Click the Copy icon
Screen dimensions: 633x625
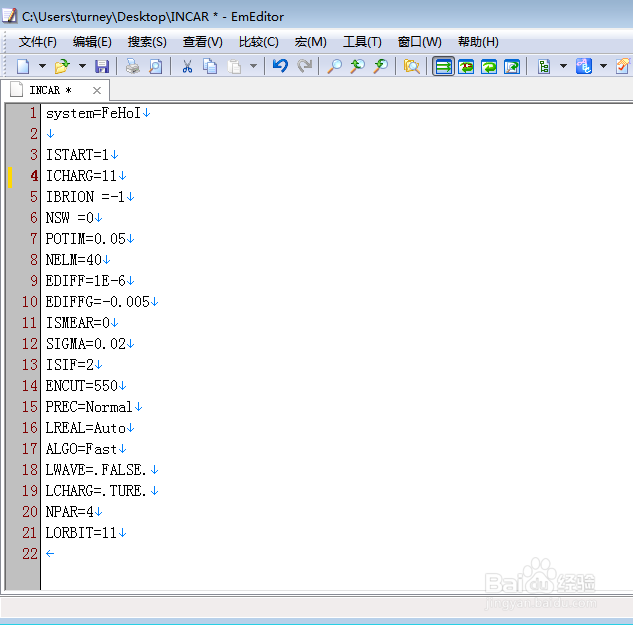click(210, 66)
